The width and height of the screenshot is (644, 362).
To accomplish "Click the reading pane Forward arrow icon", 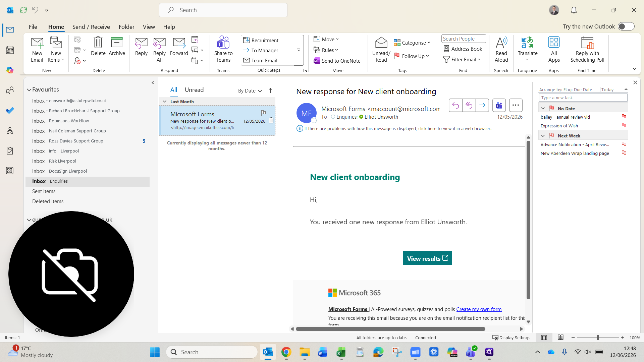I will click(x=482, y=105).
